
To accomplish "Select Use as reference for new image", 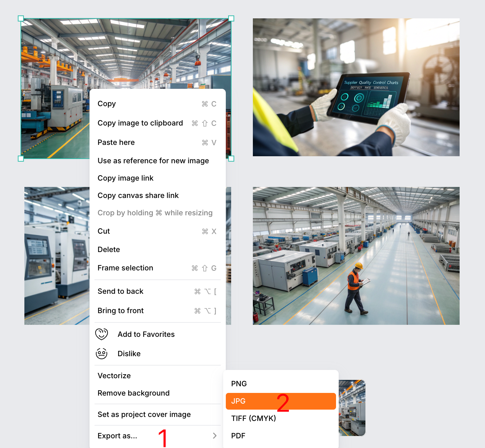I will tap(153, 161).
